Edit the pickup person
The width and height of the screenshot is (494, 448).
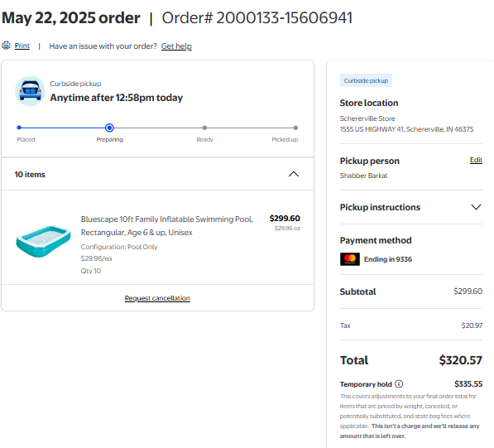tap(476, 160)
